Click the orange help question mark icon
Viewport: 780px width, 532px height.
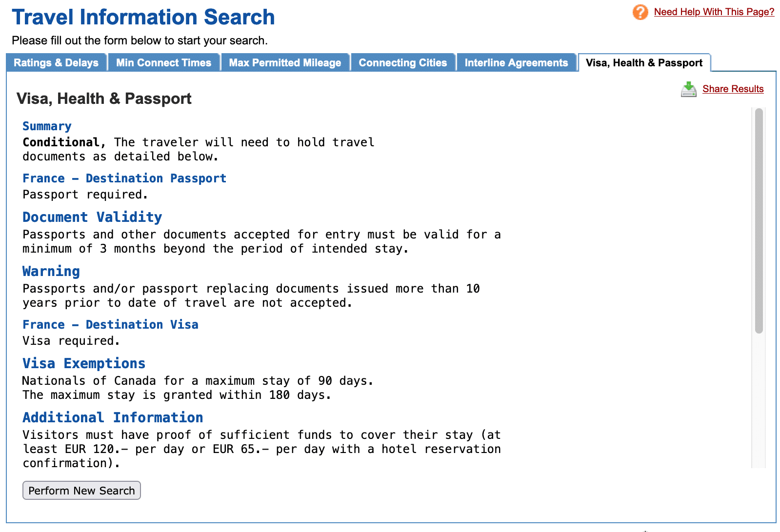(640, 12)
